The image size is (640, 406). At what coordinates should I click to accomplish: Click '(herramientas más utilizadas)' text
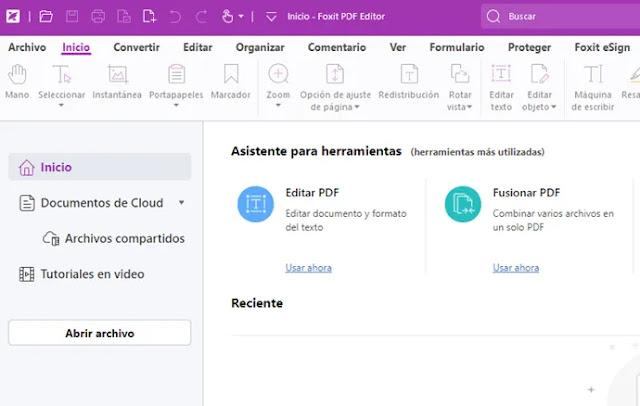coord(478,152)
